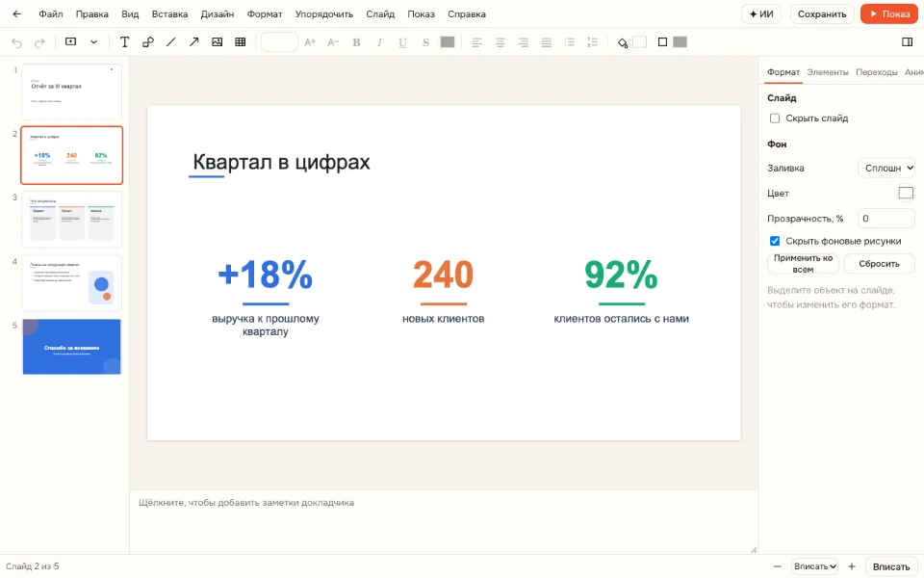The width and height of the screenshot is (924, 578).
Task: Insert a numbered list
Action: click(592, 41)
